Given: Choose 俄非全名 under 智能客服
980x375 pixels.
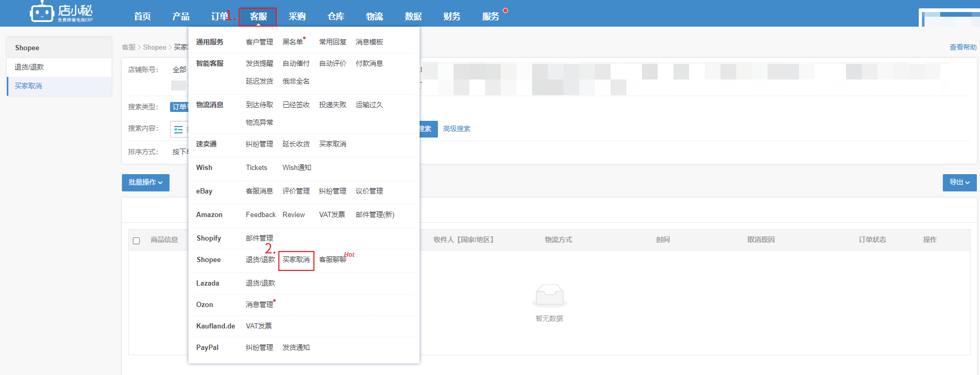Looking at the screenshot, I should tap(296, 81).
